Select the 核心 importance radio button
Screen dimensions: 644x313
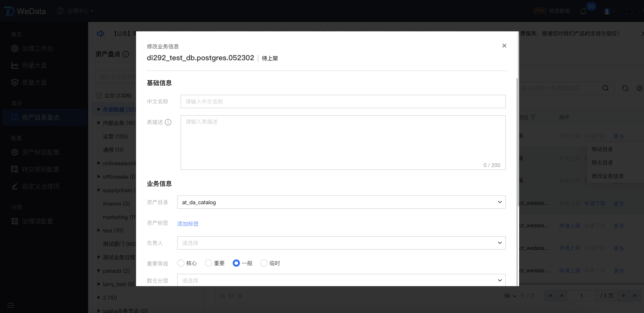pyautogui.click(x=181, y=263)
